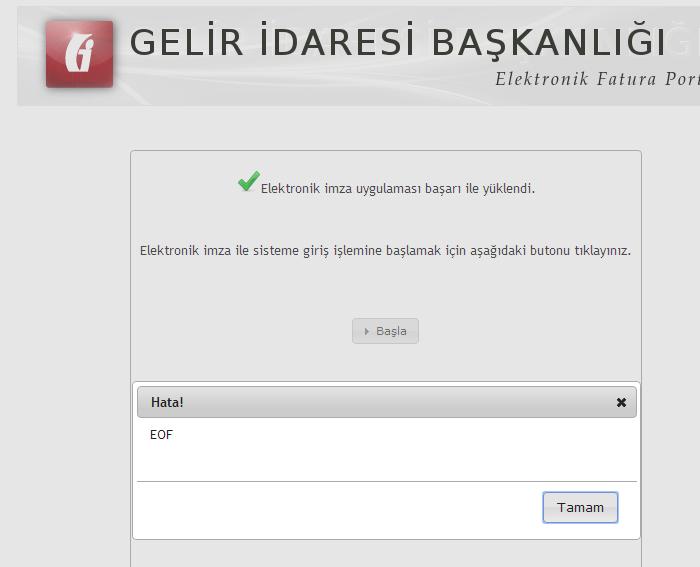
Task: Close the Hata! dialog with X
Action: pos(621,402)
